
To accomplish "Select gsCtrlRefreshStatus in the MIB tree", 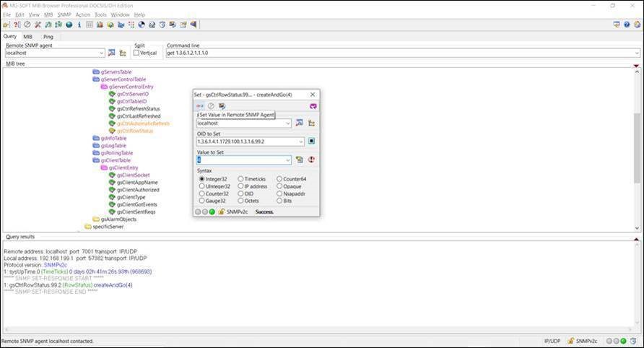I will (138, 109).
